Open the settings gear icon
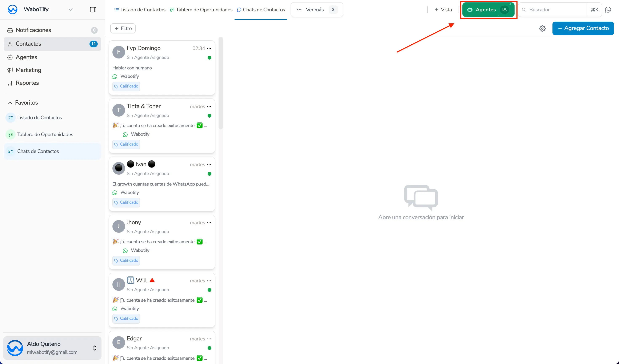 tap(542, 28)
